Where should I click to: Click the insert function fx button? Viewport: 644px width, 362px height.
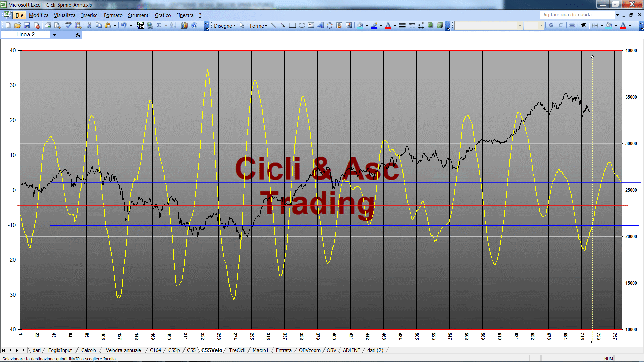[x=78, y=35]
